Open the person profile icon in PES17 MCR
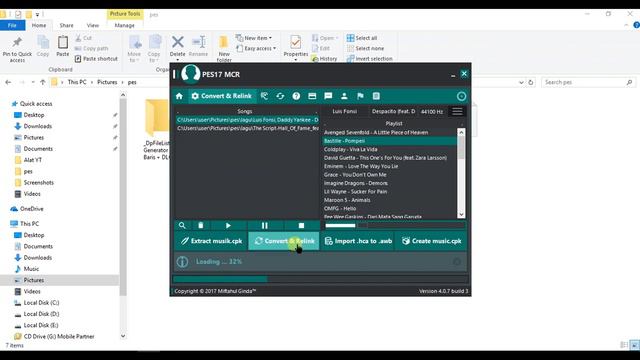 pos(344,96)
